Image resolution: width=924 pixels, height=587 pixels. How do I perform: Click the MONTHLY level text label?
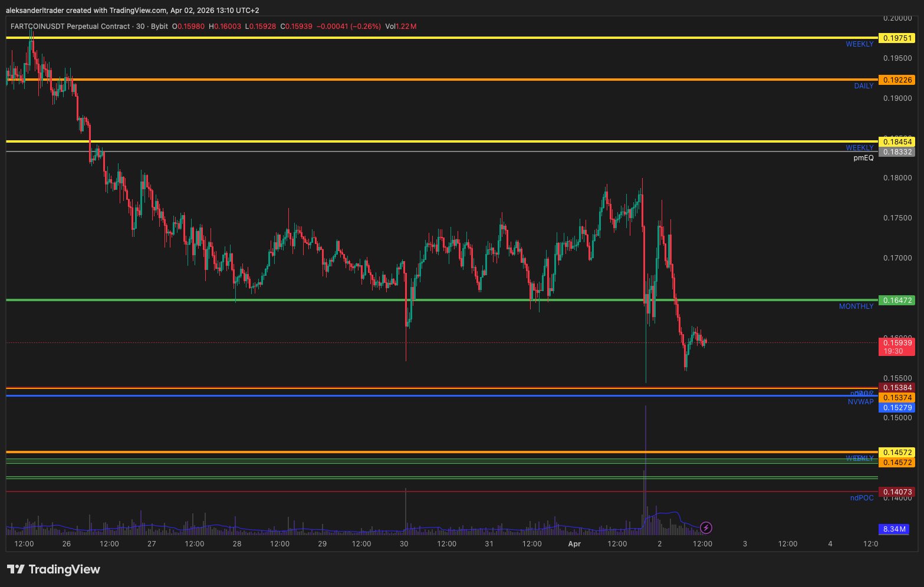pyautogui.click(x=856, y=306)
